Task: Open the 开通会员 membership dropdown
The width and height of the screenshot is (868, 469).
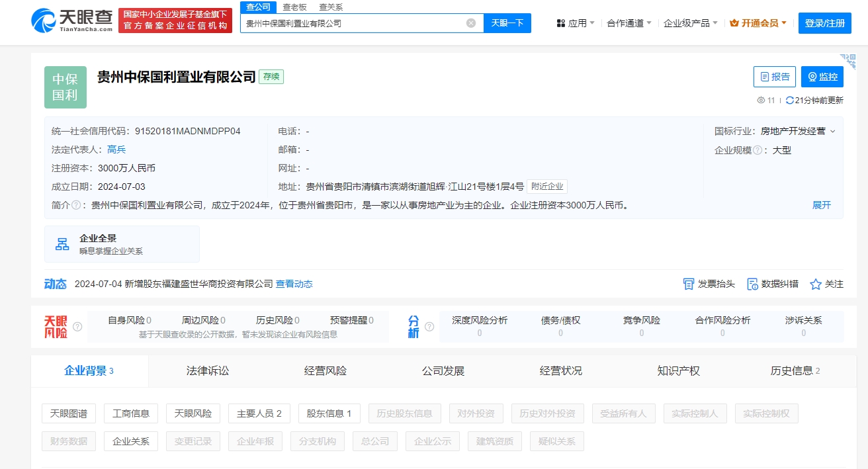Action: click(x=758, y=23)
